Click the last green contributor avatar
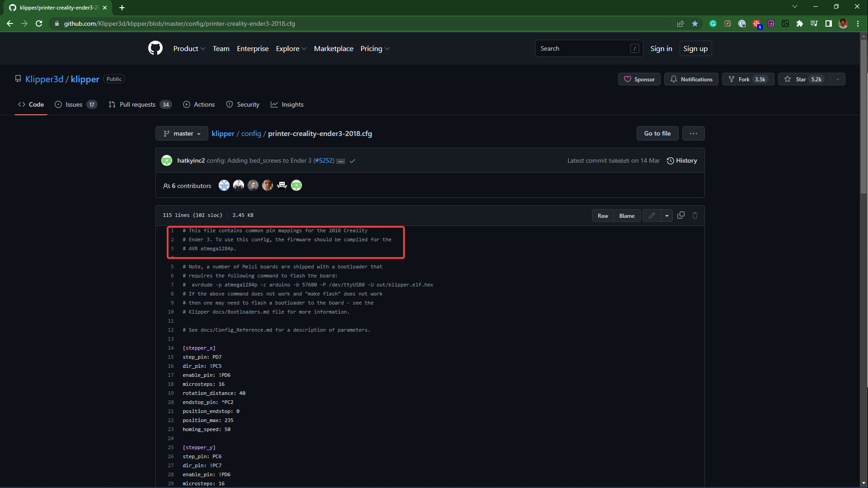Screen dimensions: 868x488 click(x=296, y=185)
